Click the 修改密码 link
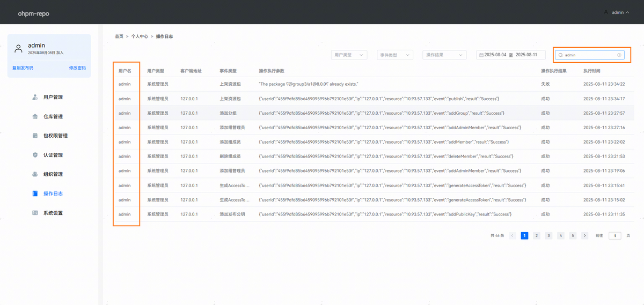 pyautogui.click(x=77, y=68)
